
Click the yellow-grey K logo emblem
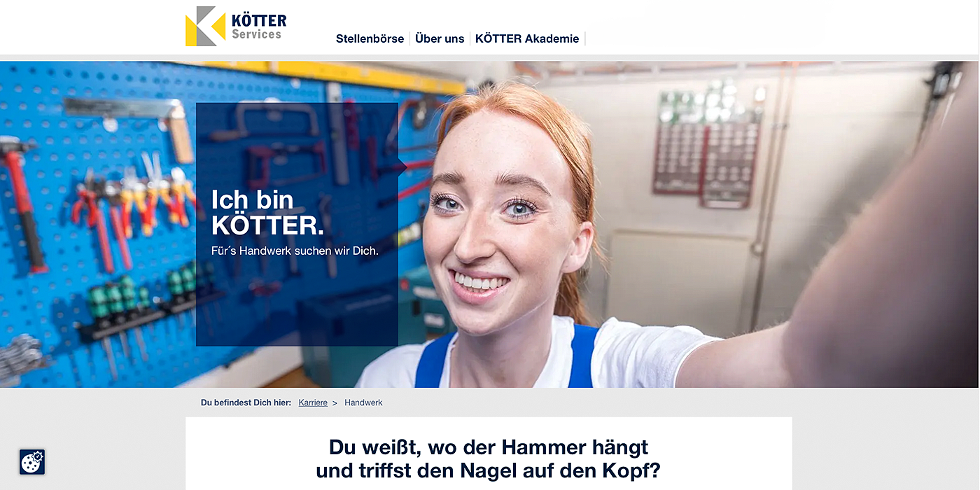coord(205,26)
